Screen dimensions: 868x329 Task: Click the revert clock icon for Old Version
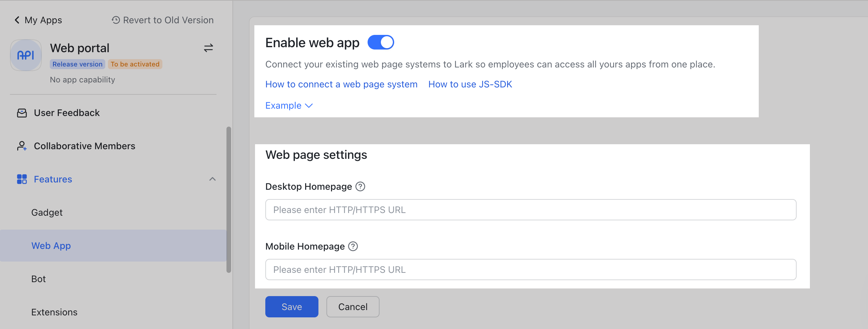click(115, 20)
